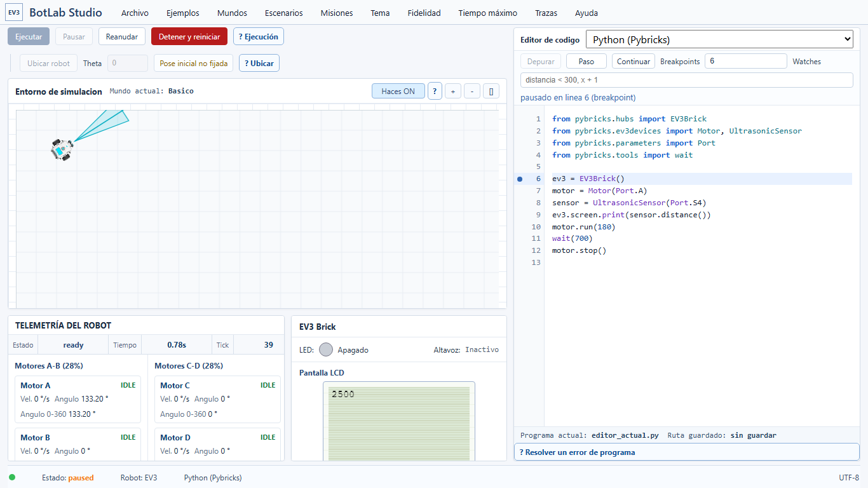The width and height of the screenshot is (868, 488).
Task: Click the Watches expression input field
Action: click(x=686, y=80)
